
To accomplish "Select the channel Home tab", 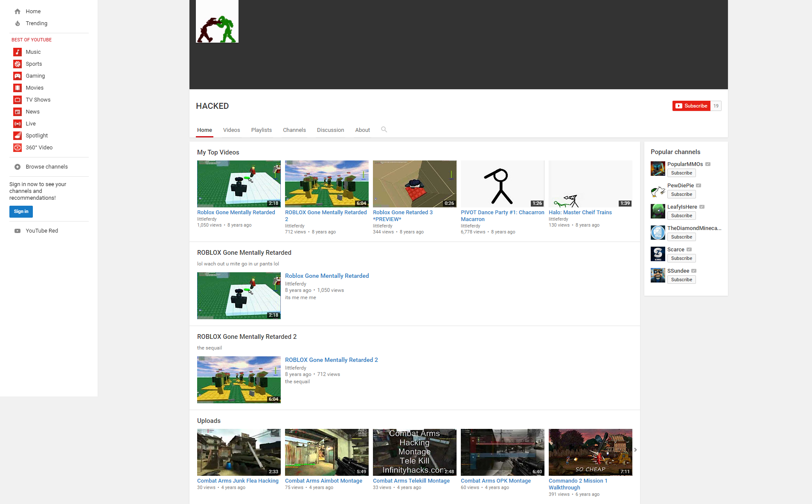I will tap(204, 130).
